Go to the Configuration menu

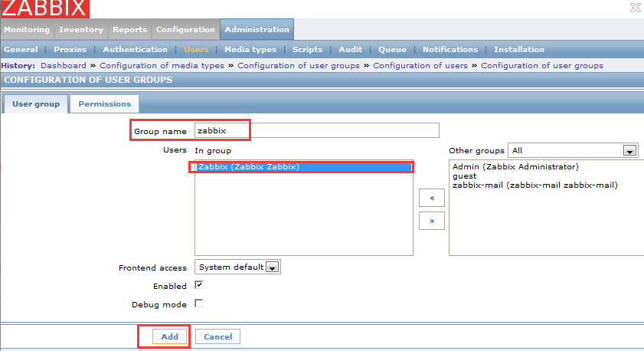(185, 30)
